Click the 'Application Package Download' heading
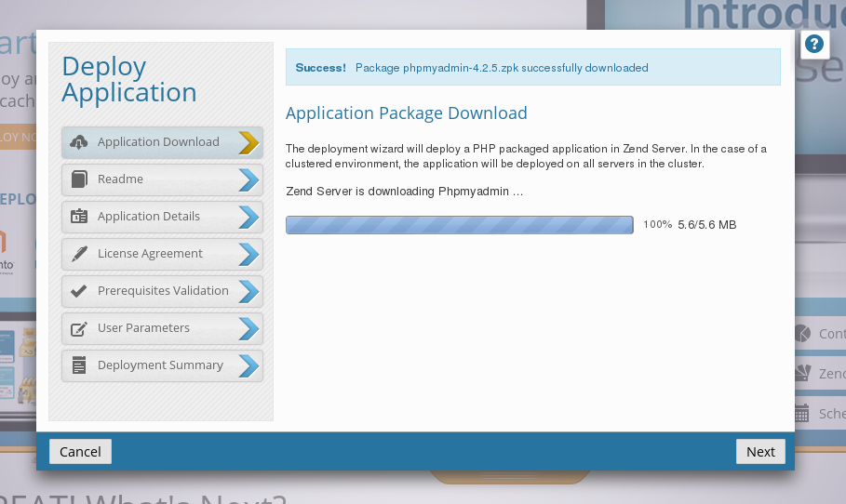846x504 pixels. pos(407,113)
